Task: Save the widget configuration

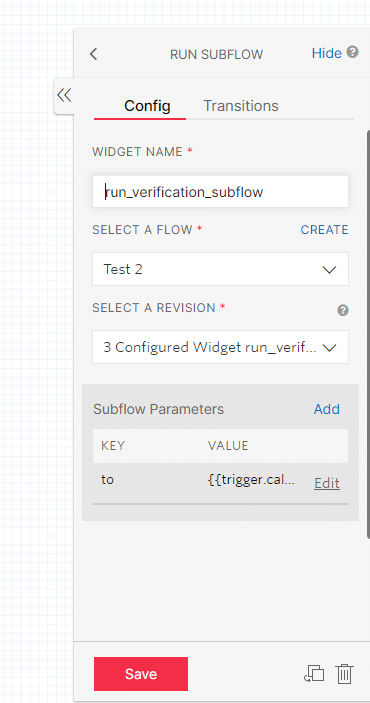Action: (x=141, y=674)
